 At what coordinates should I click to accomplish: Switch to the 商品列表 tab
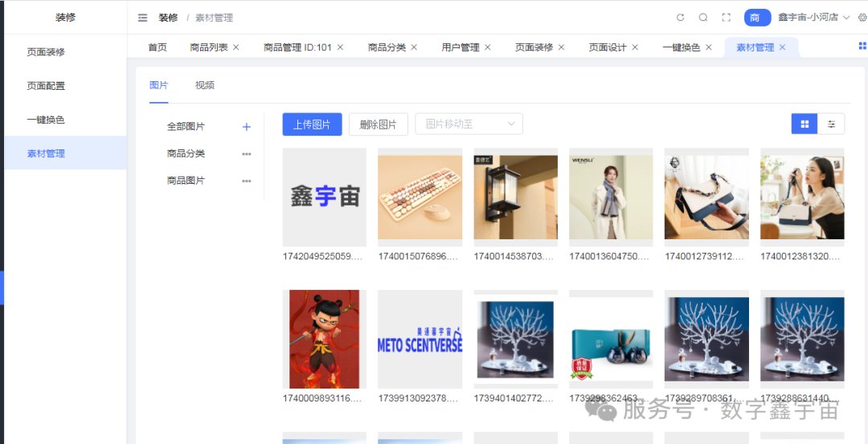click(209, 47)
